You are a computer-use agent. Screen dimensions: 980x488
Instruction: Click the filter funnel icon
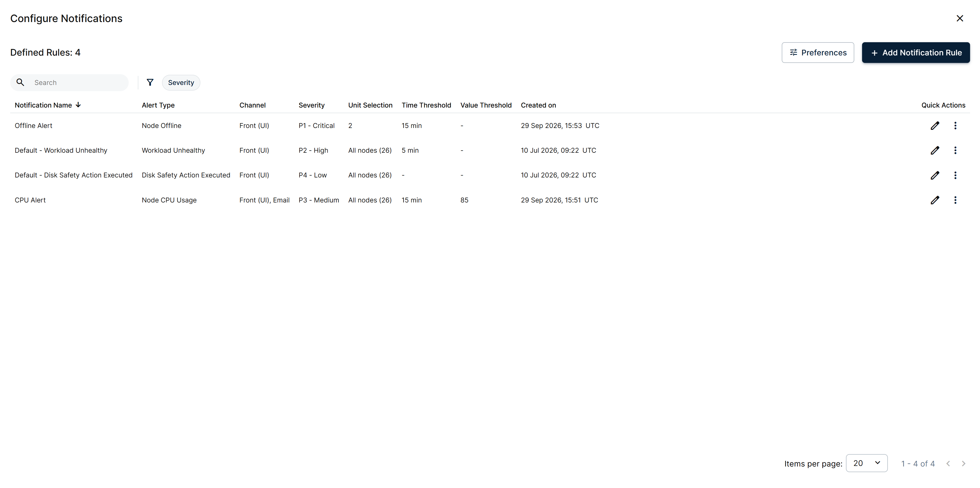(x=150, y=82)
